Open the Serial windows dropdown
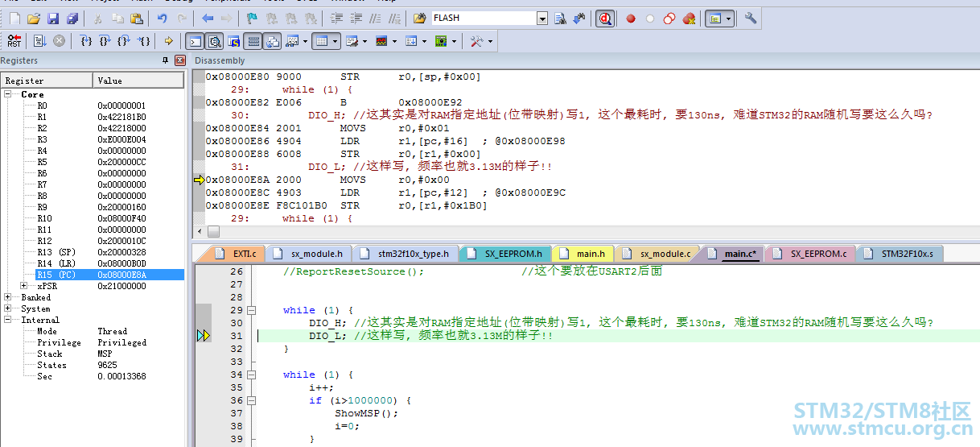Screen dimensions: 980x447 coord(364,40)
